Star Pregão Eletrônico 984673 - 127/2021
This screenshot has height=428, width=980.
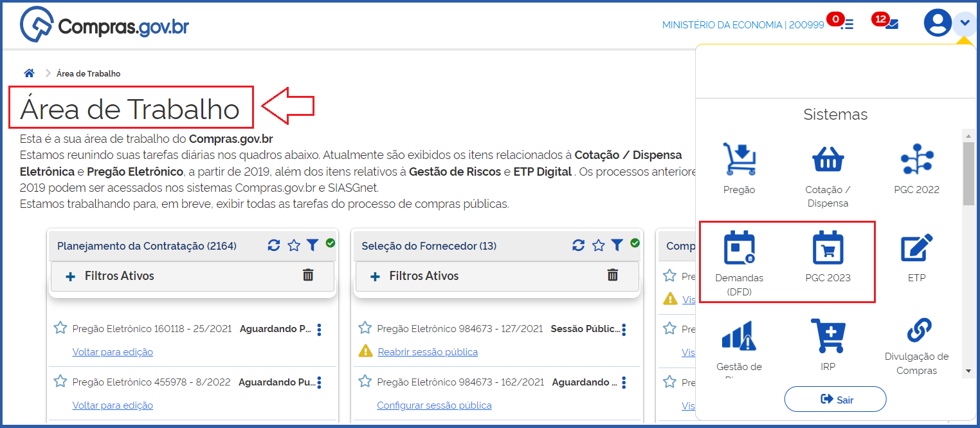(x=365, y=328)
